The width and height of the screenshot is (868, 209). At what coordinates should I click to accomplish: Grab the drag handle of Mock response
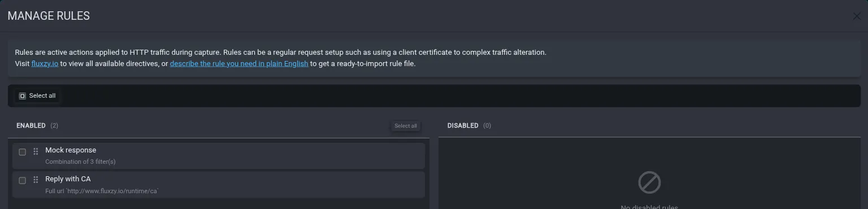click(x=36, y=151)
